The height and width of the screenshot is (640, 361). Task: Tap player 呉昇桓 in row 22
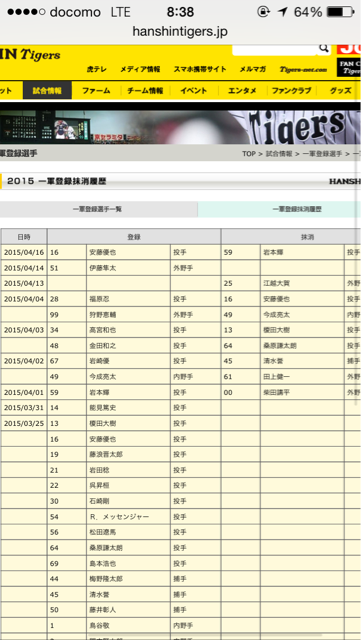[99, 485]
